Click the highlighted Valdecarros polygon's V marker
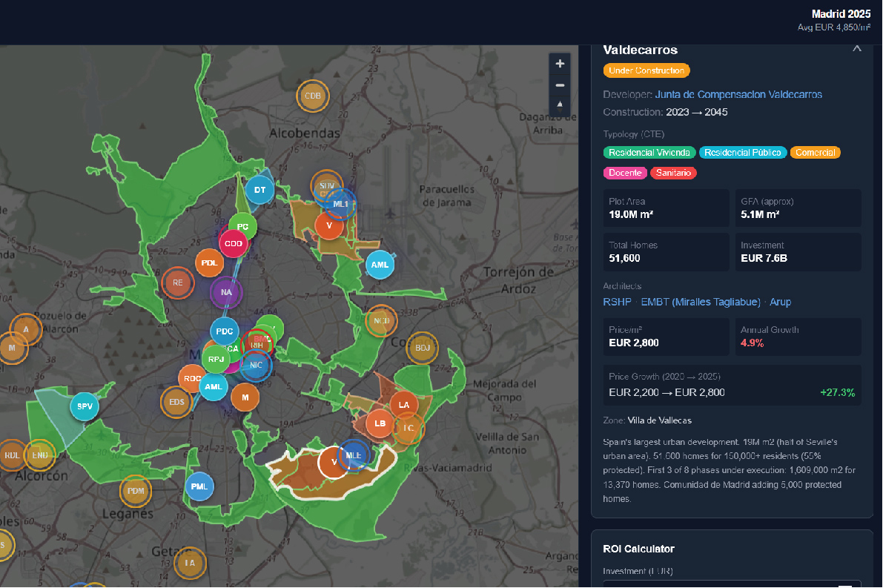 coord(332,462)
